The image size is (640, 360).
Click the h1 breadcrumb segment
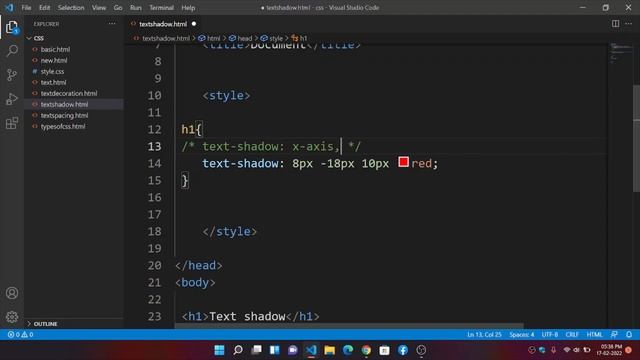pyautogui.click(x=300, y=38)
